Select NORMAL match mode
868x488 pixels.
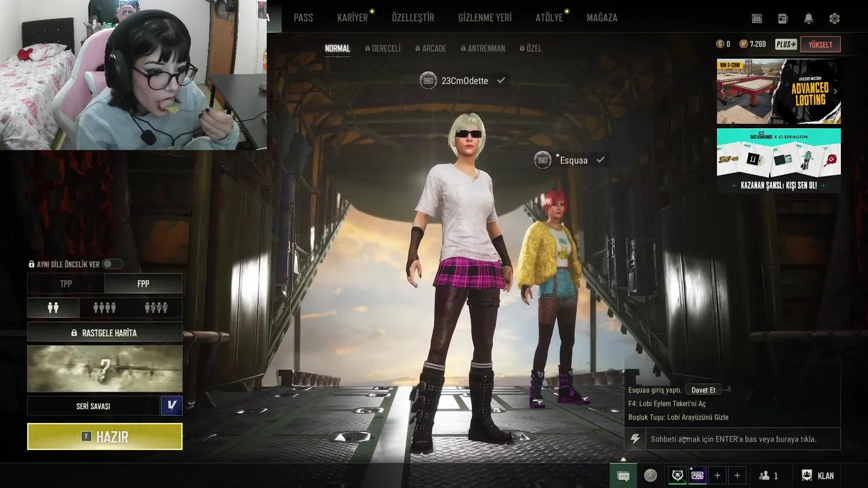click(x=338, y=49)
